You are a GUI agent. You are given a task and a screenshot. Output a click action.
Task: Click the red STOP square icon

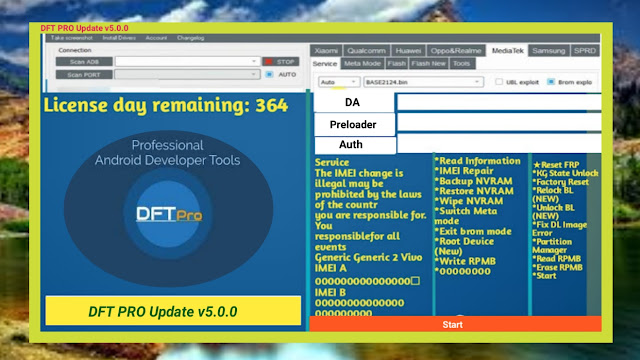[x=269, y=62]
